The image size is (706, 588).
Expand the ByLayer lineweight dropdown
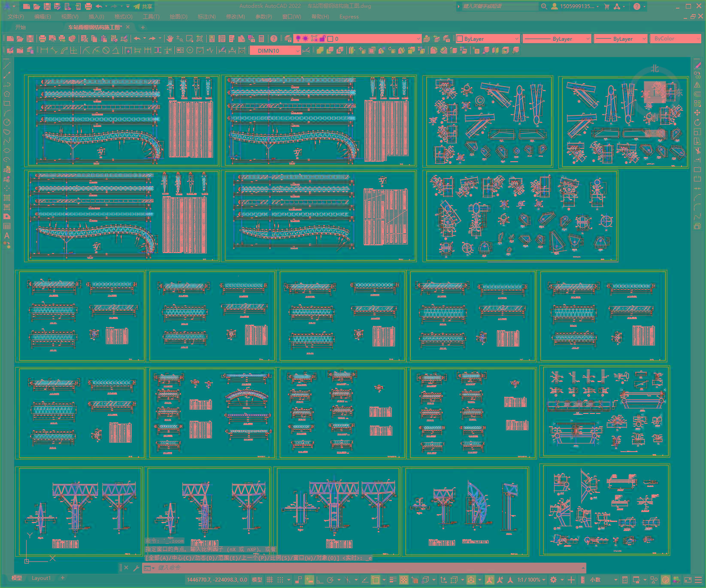click(x=644, y=39)
